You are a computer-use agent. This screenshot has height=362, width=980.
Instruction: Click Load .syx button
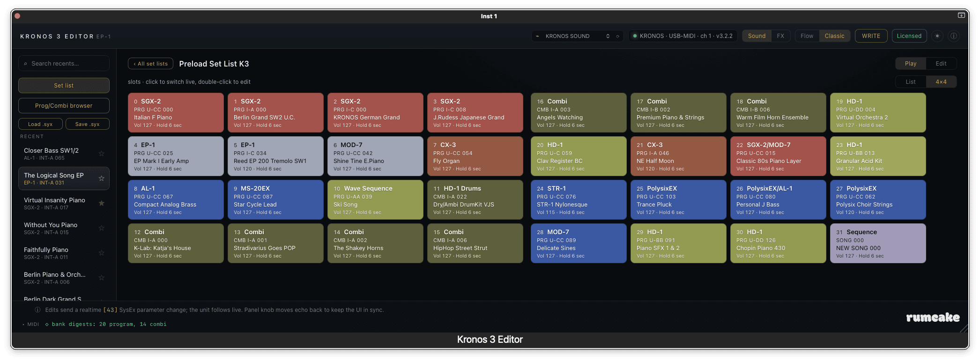click(40, 124)
